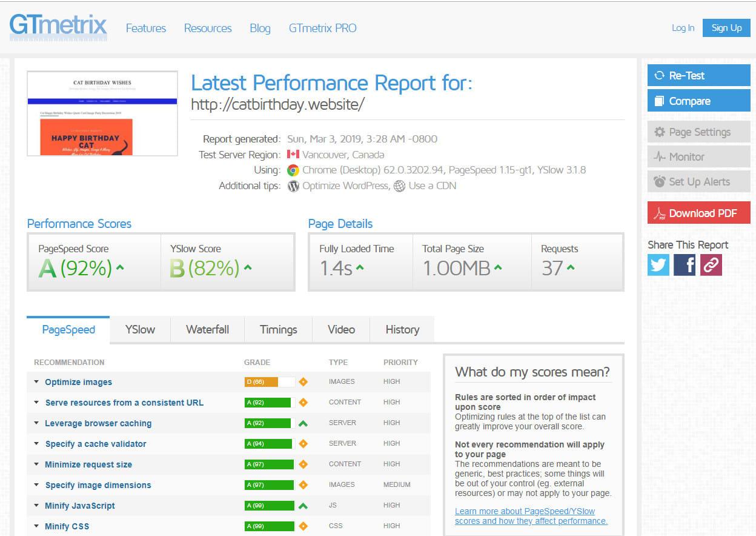Click the WordPress icon next to Optimize WordPress
Viewport: 756px width, 536px height.
click(x=294, y=186)
